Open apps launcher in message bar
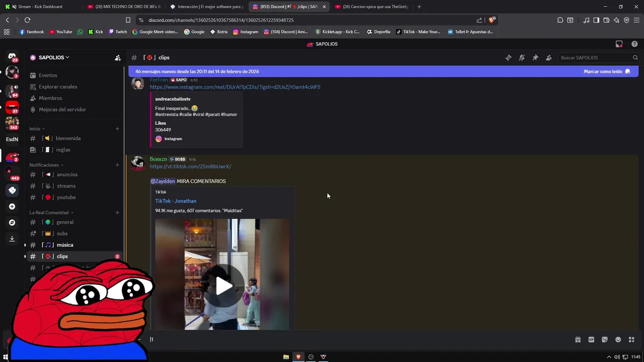The image size is (644, 362). 631,339
